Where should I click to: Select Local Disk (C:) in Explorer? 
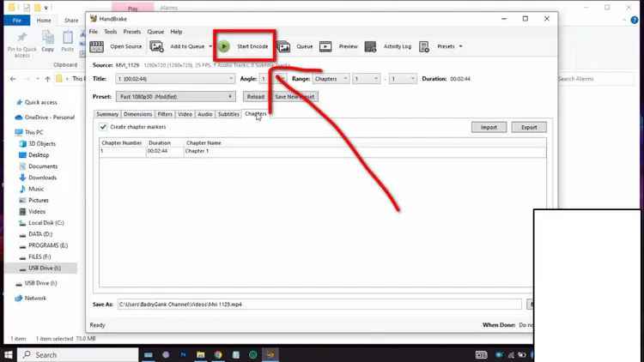click(46, 223)
